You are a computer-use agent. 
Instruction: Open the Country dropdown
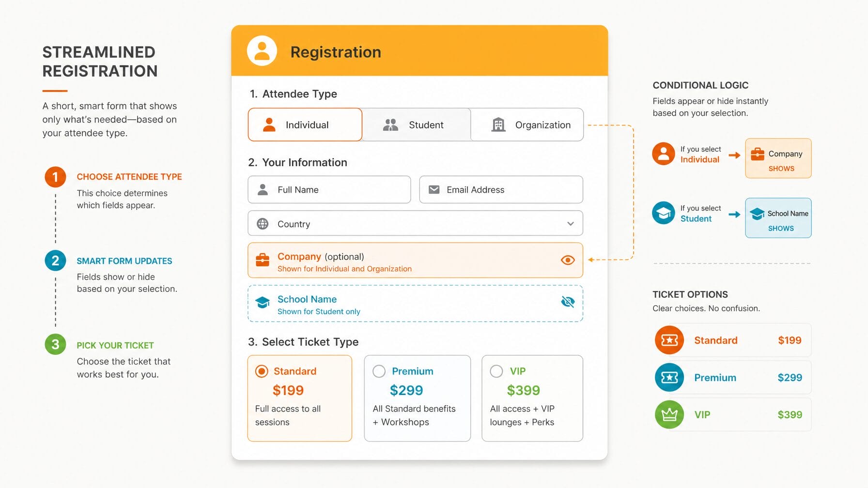pos(415,224)
